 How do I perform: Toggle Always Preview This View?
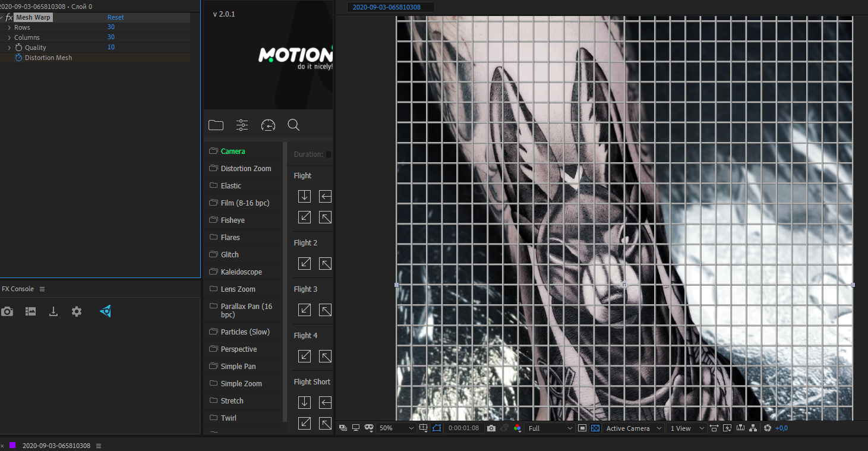[x=343, y=428]
